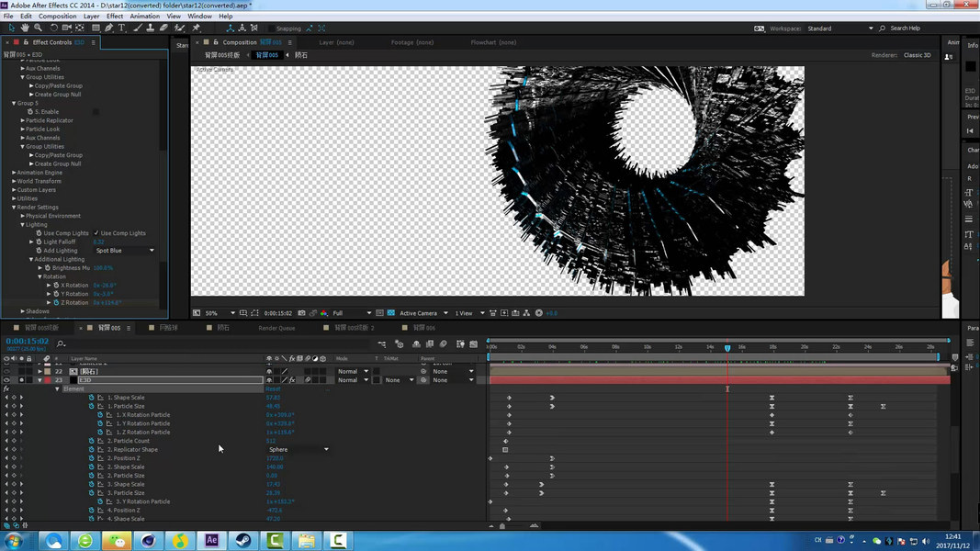
Task: Toggle the transparency grid button in viewer
Action: click(390, 313)
